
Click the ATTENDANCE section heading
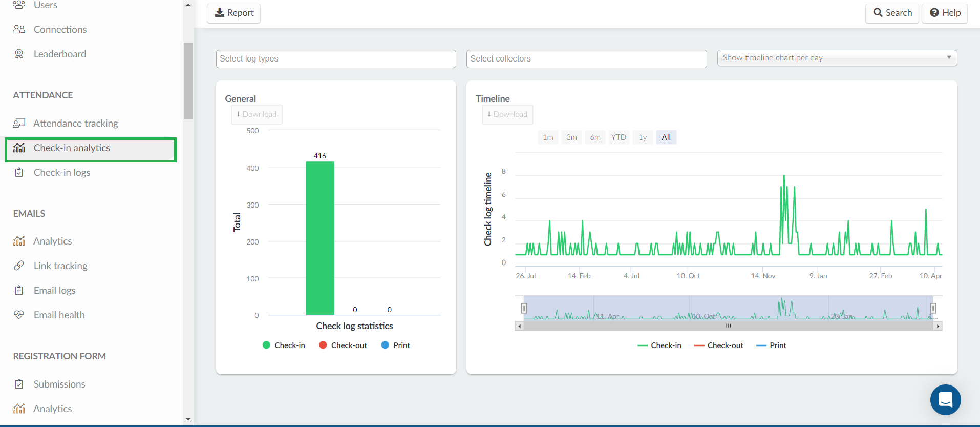[x=43, y=95]
